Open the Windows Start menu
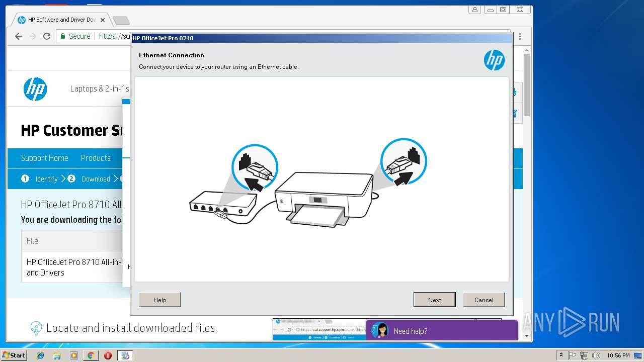644x362 pixels. point(14,355)
